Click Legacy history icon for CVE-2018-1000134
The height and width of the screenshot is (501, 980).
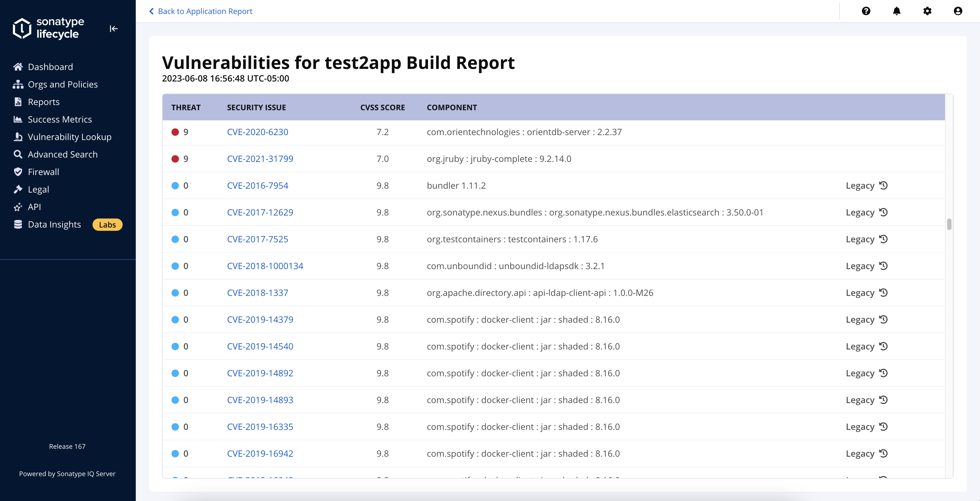[883, 266]
